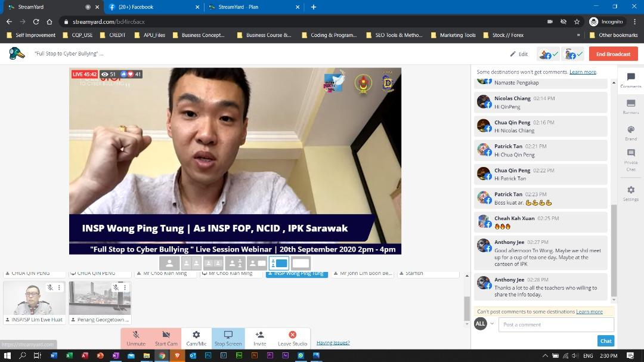Image resolution: width=644 pixels, height=362 pixels.
Task: Open options menu on Penang Georgetown thumbnail
Action: [125, 287]
